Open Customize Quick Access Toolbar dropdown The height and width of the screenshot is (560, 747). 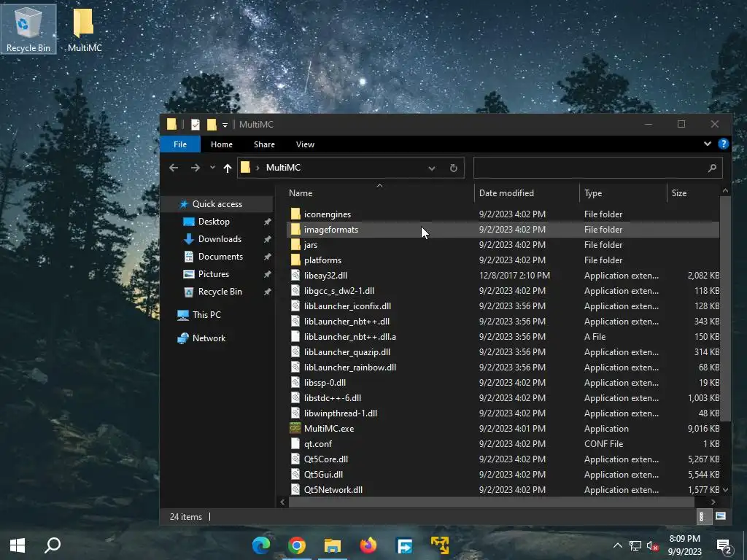[225, 125]
